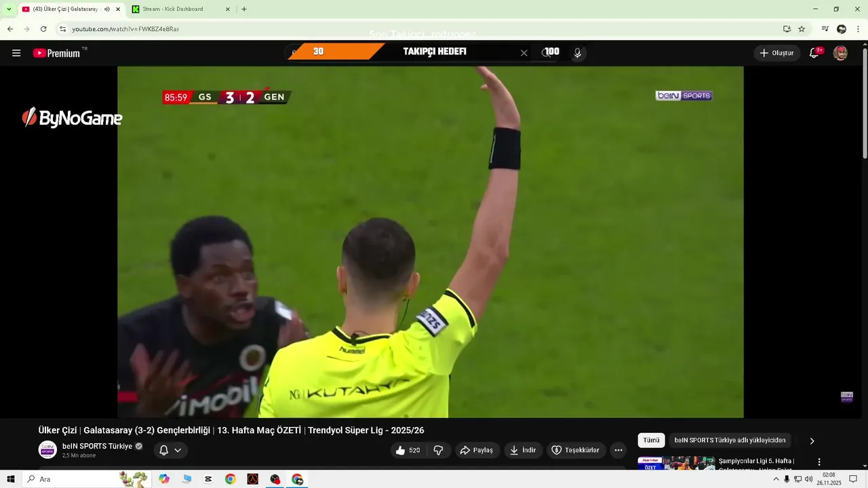Image resolution: width=868 pixels, height=488 pixels.
Task: Select the beIN SPORTS Türkiye uploader chip
Action: [x=730, y=441]
